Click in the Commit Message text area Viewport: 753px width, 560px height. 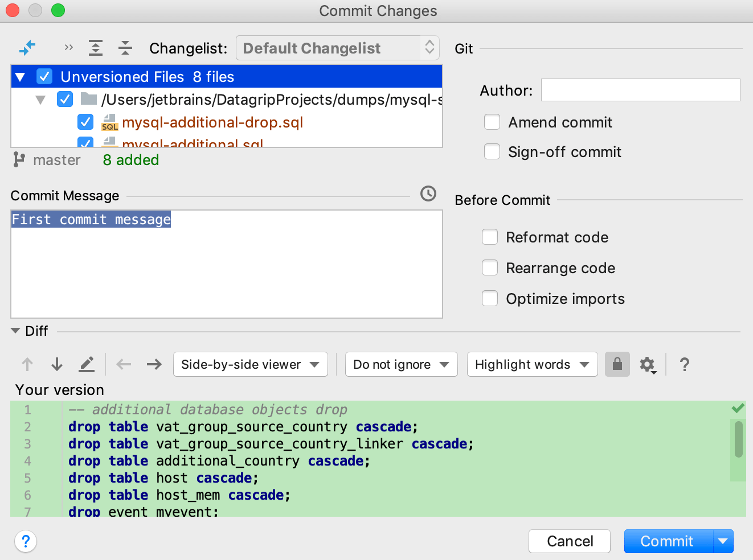pyautogui.click(x=227, y=264)
